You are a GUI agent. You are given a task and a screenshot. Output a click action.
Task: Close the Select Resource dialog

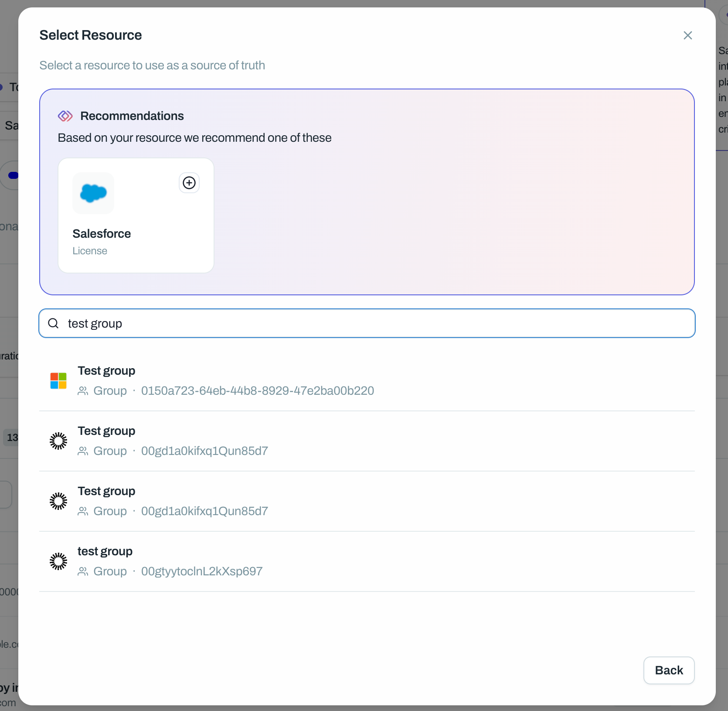[687, 35]
